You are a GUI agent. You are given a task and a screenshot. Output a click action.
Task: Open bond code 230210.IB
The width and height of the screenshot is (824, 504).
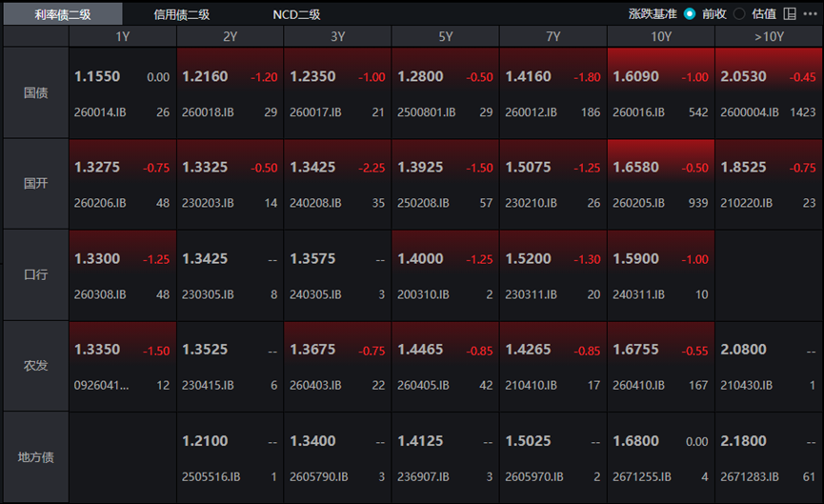(x=531, y=203)
